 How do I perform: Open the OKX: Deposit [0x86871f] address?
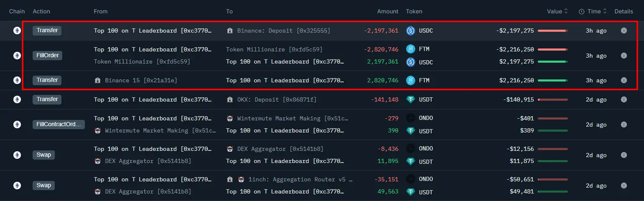click(276, 99)
